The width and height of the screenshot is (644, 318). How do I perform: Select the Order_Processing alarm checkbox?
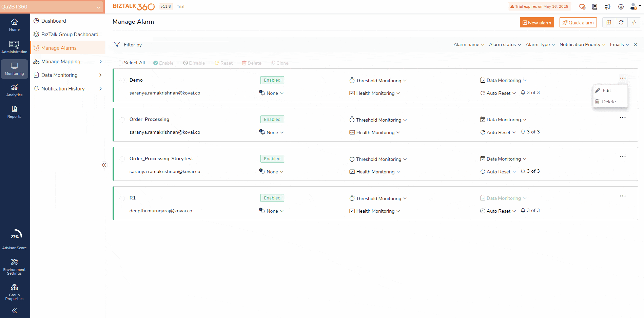122,120
